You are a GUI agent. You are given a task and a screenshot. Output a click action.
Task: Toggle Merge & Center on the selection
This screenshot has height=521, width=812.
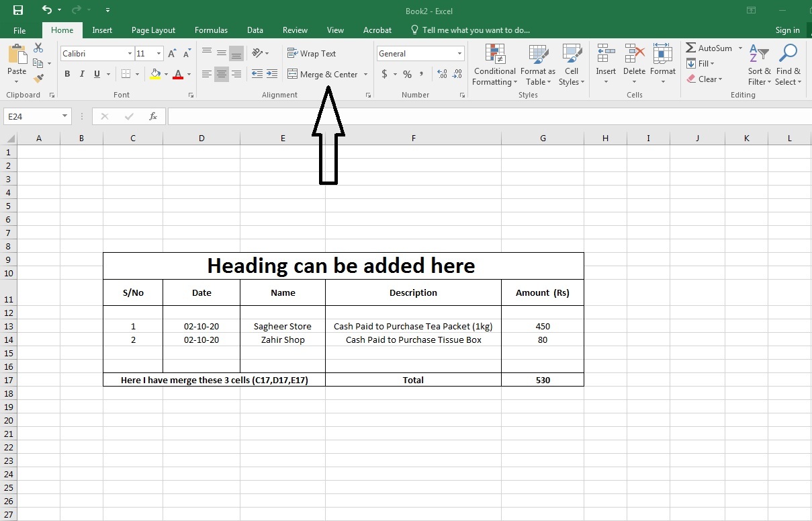pos(322,74)
